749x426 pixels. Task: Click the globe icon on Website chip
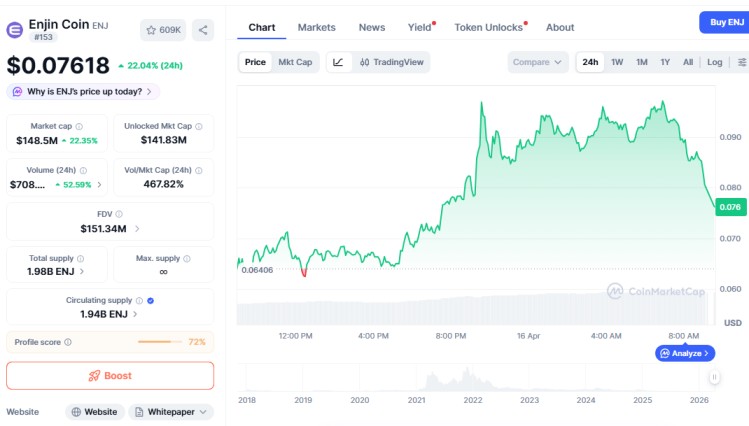76,412
